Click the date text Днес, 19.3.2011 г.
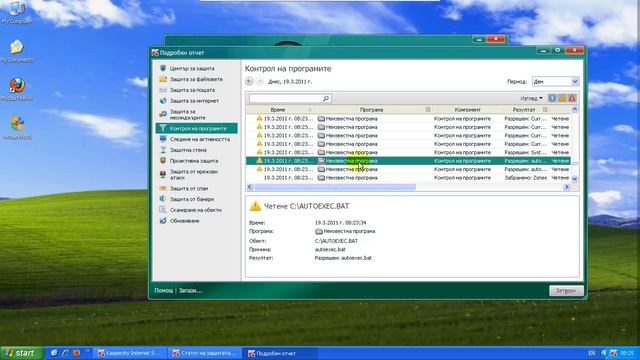The height and width of the screenshot is (360, 640). [290, 82]
